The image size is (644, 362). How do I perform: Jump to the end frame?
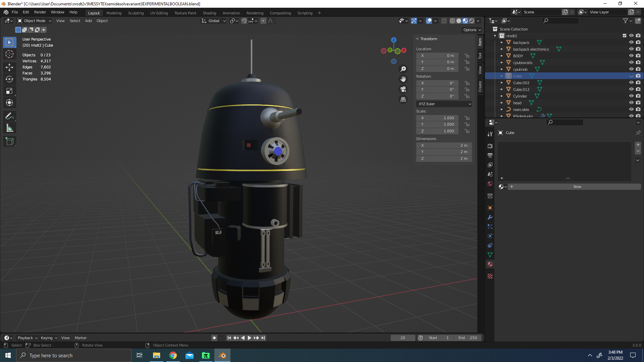pos(263,338)
